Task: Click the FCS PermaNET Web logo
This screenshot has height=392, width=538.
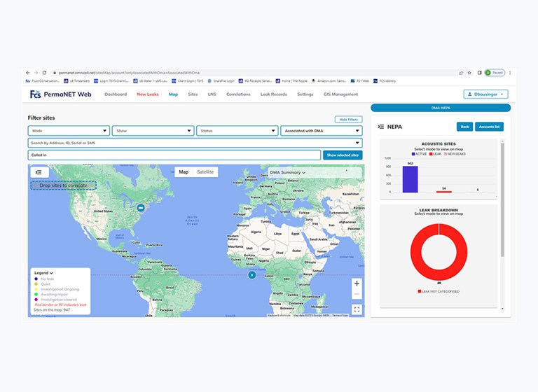Action: point(60,94)
